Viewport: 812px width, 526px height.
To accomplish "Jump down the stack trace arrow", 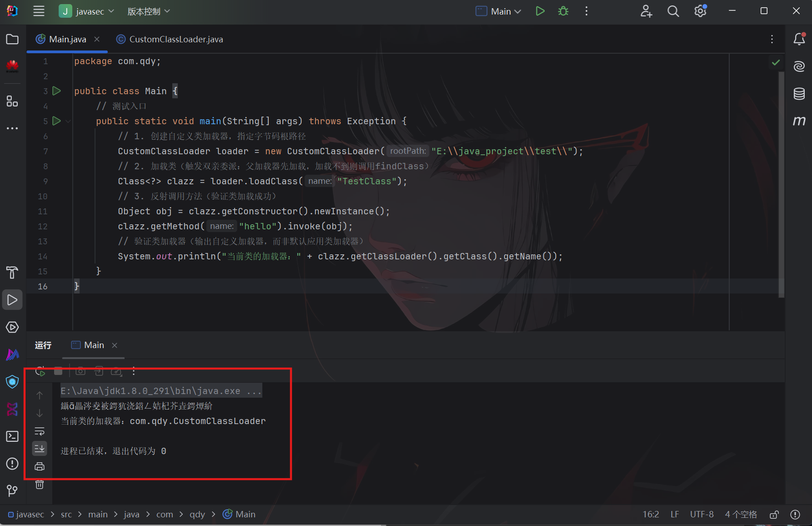I will pyautogui.click(x=40, y=413).
